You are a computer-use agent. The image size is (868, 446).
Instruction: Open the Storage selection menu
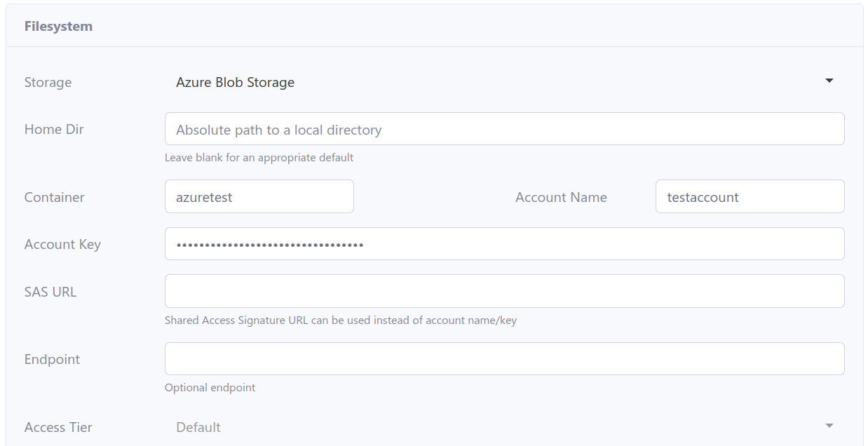click(x=491, y=82)
